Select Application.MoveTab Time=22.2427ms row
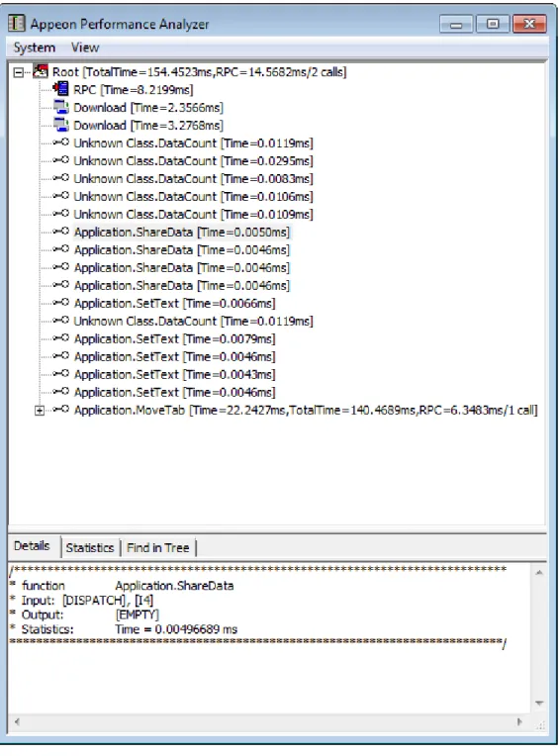Viewport: 560px width, 756px height. click(306, 411)
